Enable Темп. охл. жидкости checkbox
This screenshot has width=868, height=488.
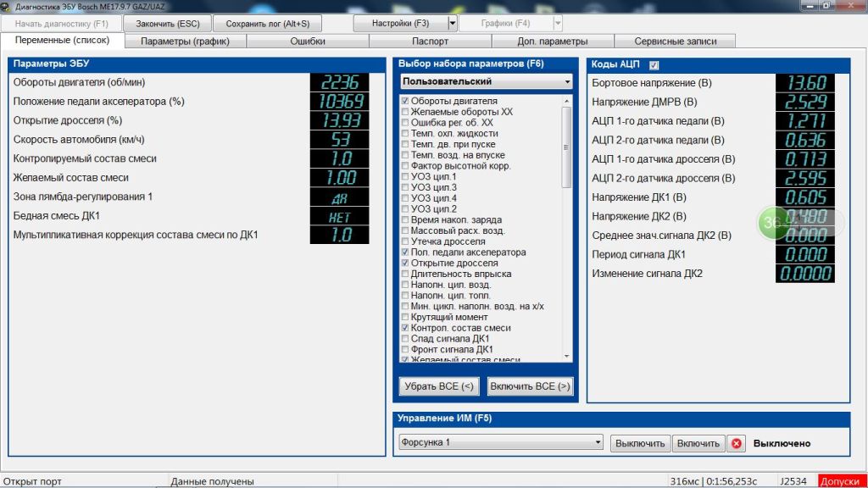point(405,134)
